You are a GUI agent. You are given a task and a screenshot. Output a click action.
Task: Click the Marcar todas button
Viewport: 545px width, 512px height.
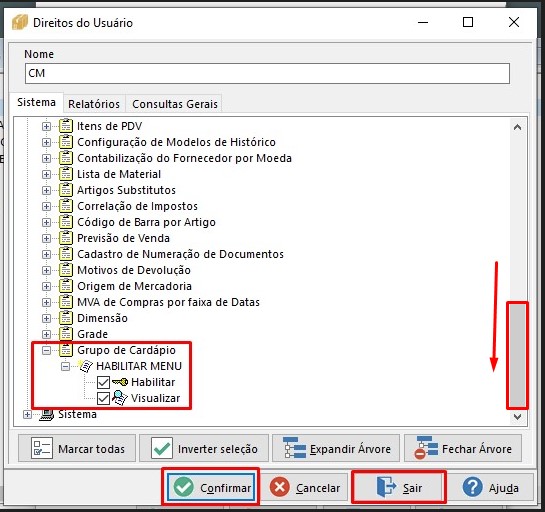click(77, 448)
